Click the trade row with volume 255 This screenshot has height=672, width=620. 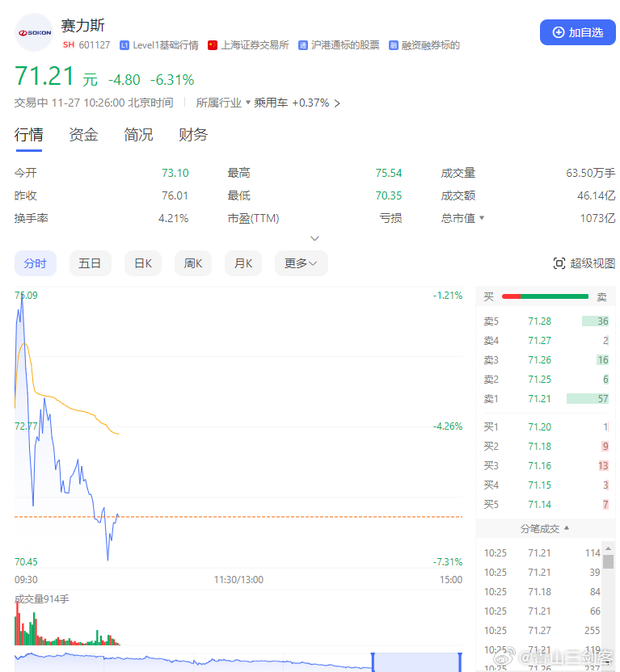(542, 631)
